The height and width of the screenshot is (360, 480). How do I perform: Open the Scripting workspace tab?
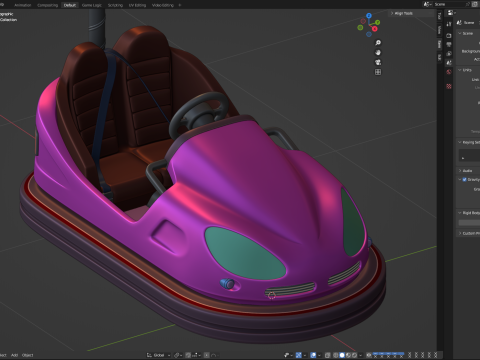pos(115,5)
